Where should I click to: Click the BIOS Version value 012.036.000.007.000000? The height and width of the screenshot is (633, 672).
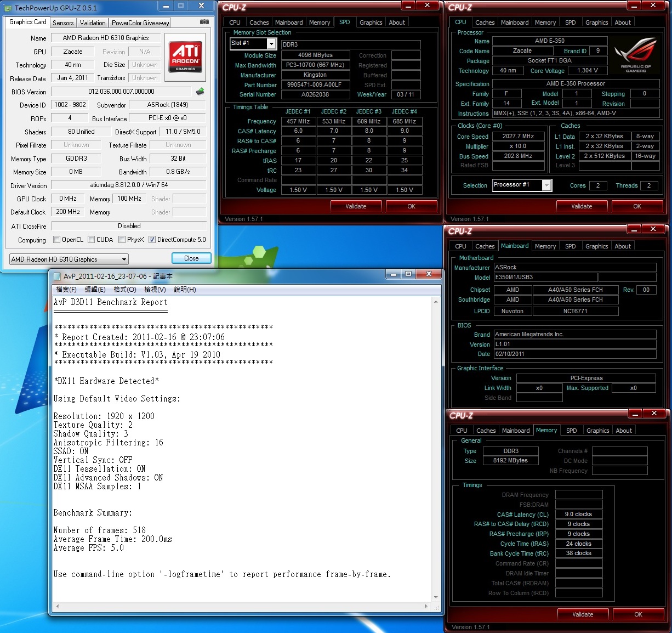coord(121,92)
